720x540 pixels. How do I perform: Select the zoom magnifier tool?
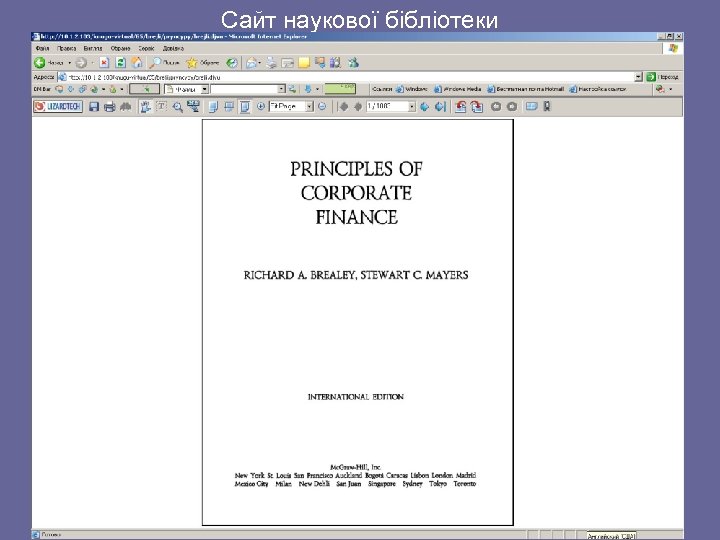177,107
